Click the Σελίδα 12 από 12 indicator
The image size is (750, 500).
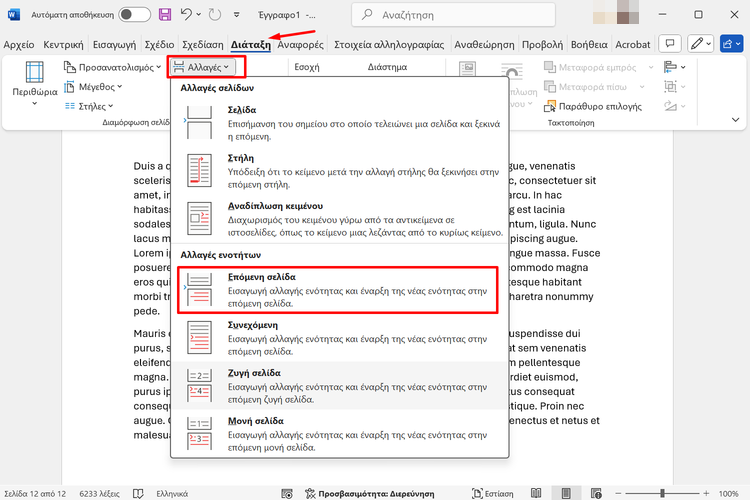35,493
